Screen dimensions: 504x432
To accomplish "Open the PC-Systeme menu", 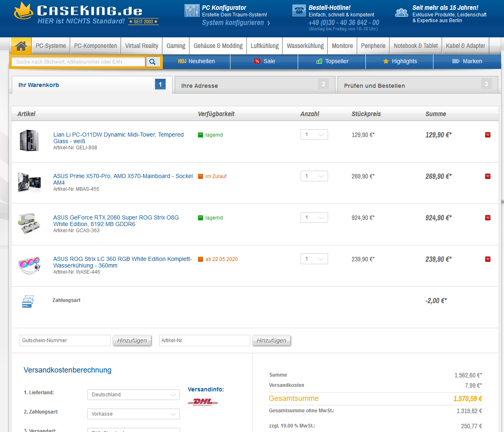I will (51, 46).
